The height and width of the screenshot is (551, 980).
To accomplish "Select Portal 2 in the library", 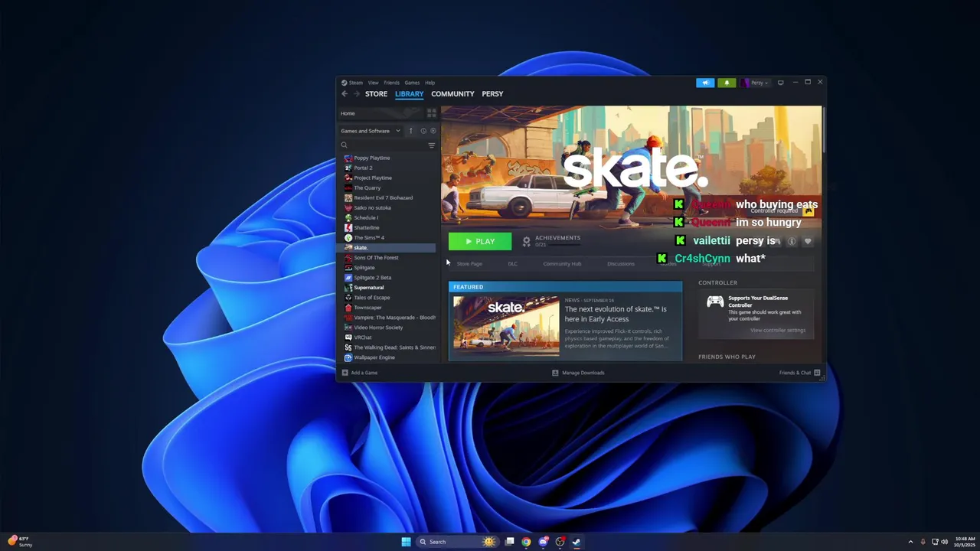I will coord(390,168).
